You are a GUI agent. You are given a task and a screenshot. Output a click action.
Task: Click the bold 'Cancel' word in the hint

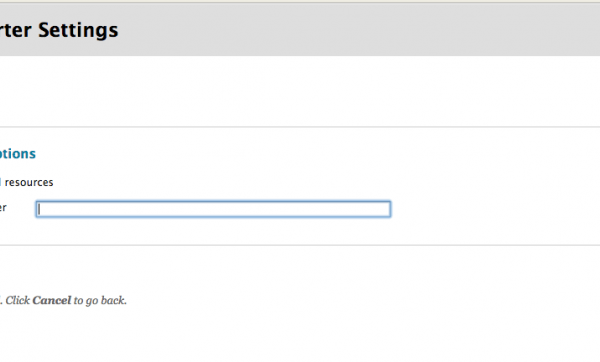[52, 300]
